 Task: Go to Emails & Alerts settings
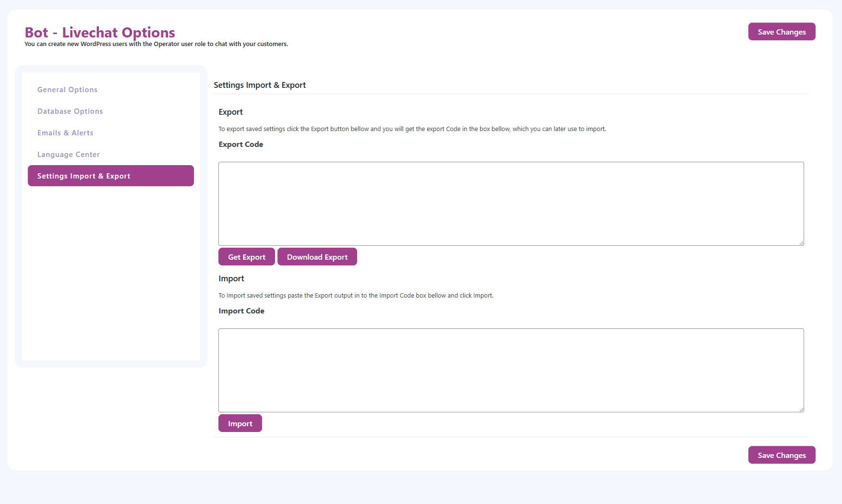[x=65, y=133]
